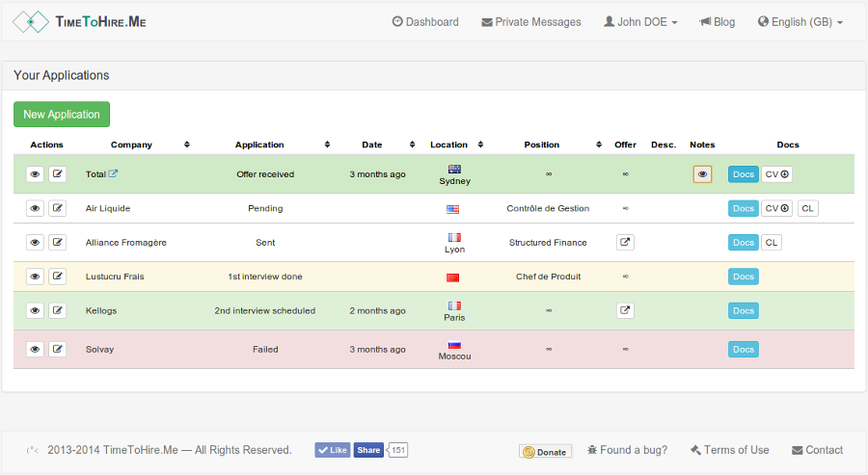View the Kellogs application details

[35, 311]
